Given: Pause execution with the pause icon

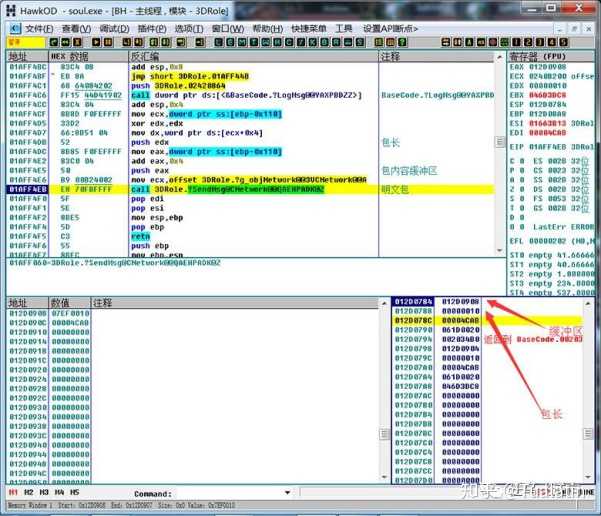Looking at the screenshot, I should [108, 42].
